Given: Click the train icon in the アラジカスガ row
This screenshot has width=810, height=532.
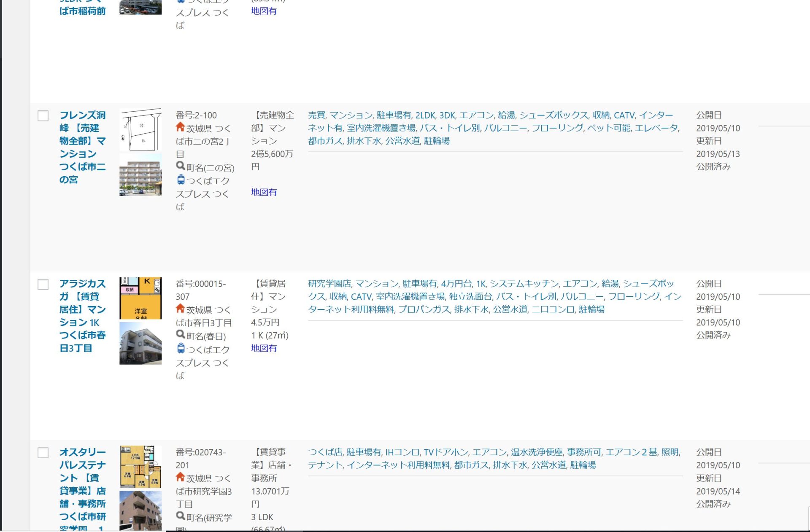Looking at the screenshot, I should (181, 348).
